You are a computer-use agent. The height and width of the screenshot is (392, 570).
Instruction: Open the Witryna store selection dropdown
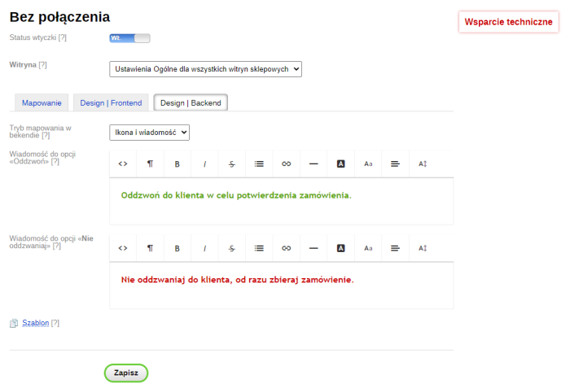pos(205,69)
